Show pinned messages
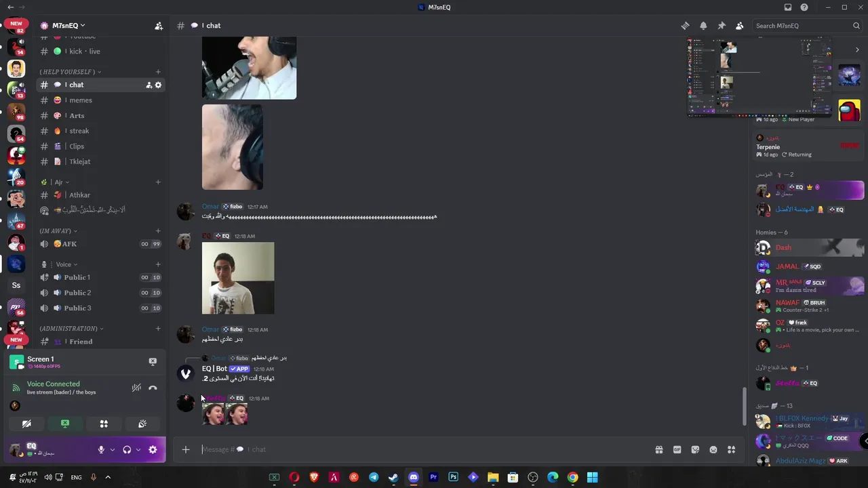This screenshot has width=868, height=488. pos(722,26)
